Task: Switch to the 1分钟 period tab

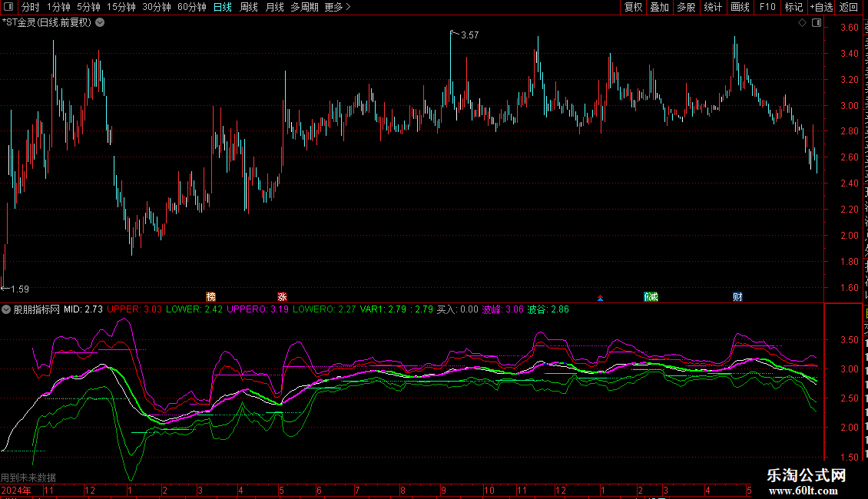Action: click(58, 7)
